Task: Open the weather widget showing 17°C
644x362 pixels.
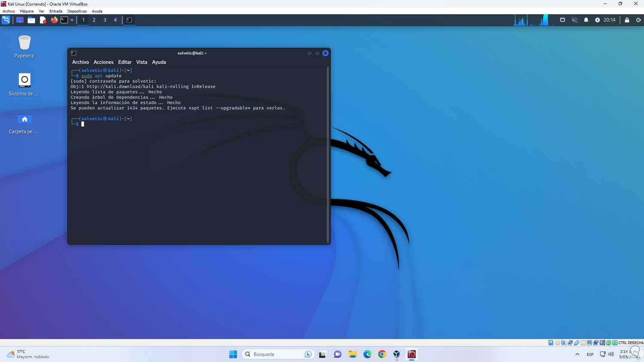Action: [x=28, y=354]
